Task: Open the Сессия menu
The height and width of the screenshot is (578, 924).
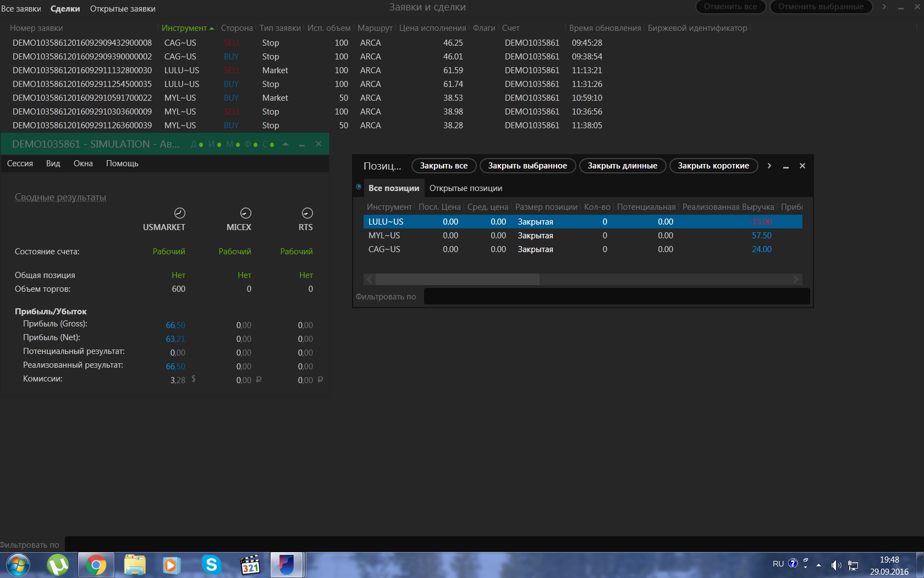Action: [x=20, y=163]
